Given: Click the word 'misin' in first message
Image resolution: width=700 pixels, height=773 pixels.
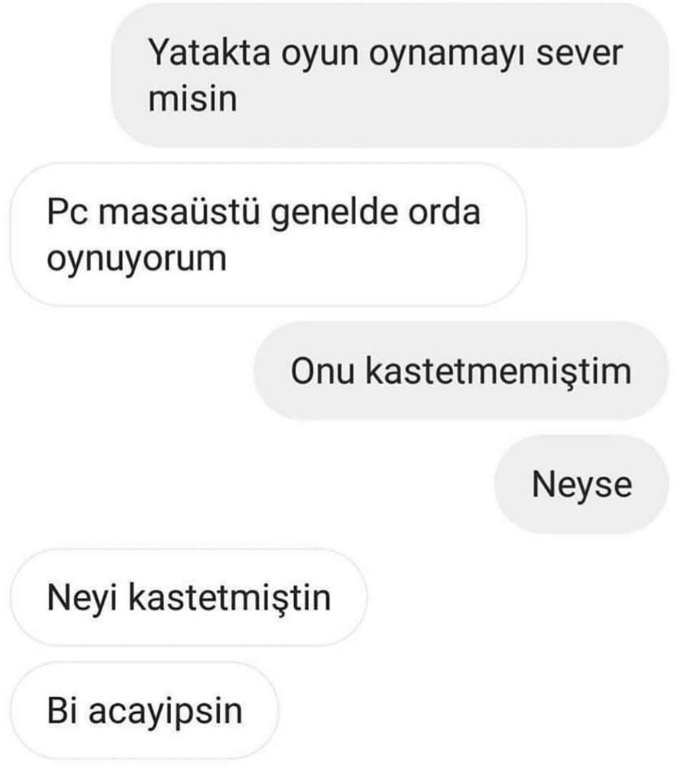Looking at the screenshot, I should tap(192, 98).
